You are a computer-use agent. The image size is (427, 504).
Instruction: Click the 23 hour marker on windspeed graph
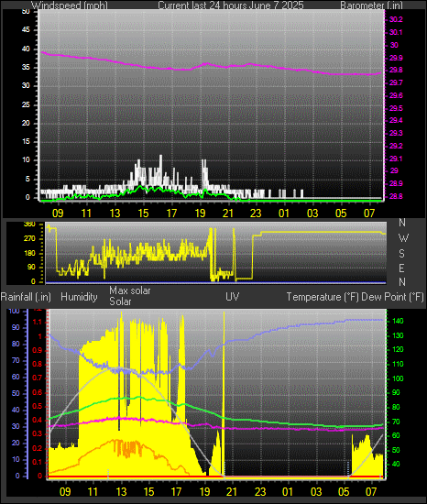[256, 214]
